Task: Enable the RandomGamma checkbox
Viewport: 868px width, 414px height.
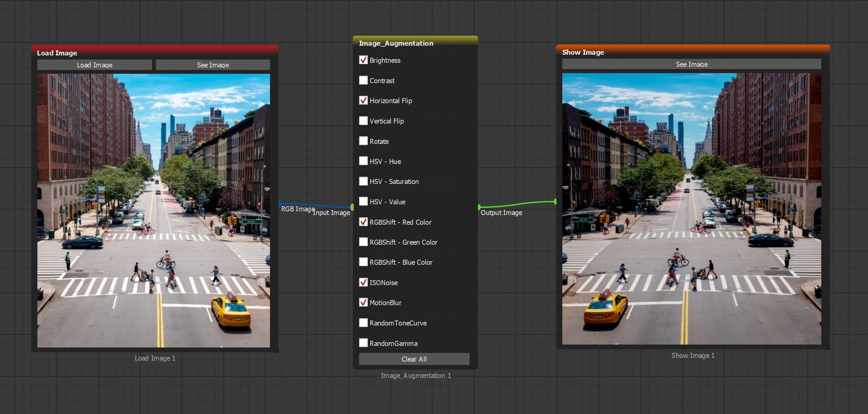Action: (363, 343)
